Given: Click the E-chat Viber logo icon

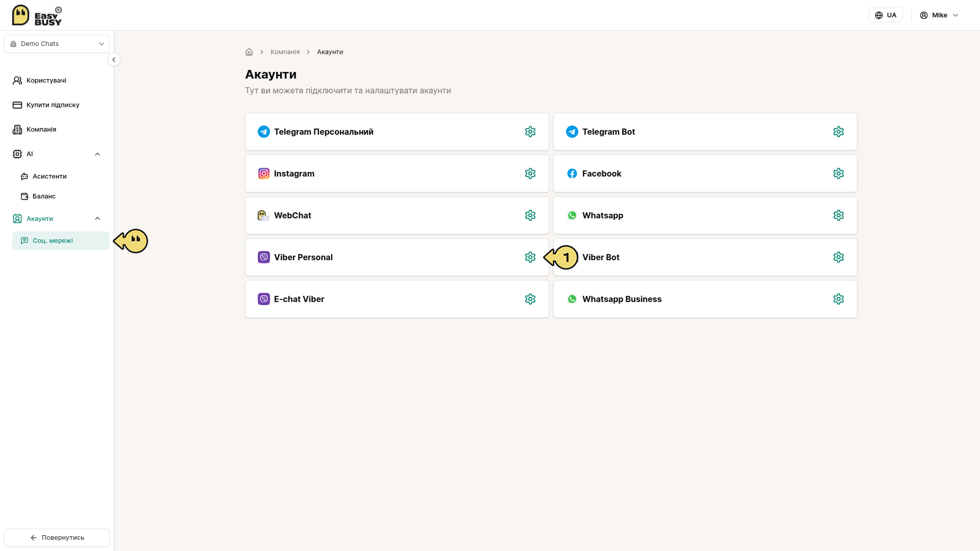Looking at the screenshot, I should point(264,299).
